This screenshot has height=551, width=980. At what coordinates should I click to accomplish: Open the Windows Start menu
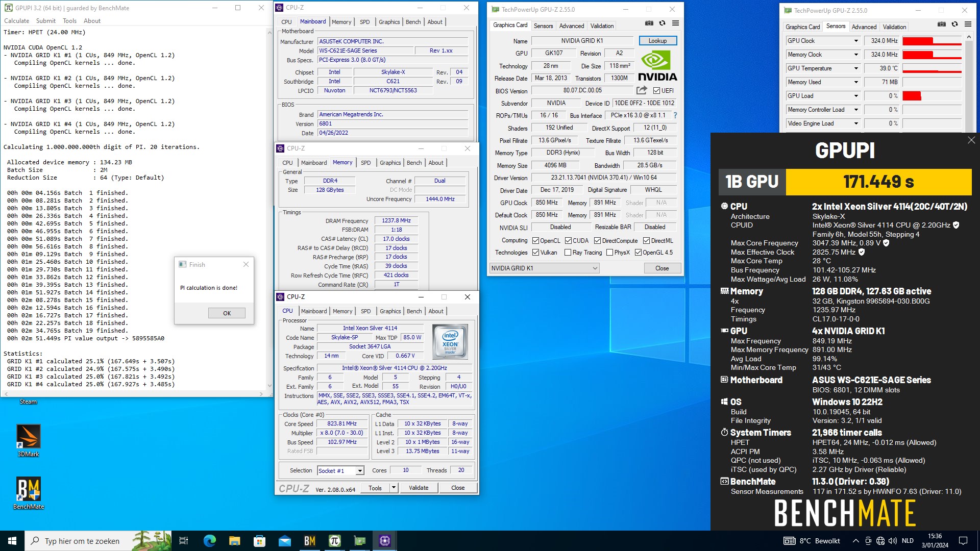pyautogui.click(x=12, y=541)
